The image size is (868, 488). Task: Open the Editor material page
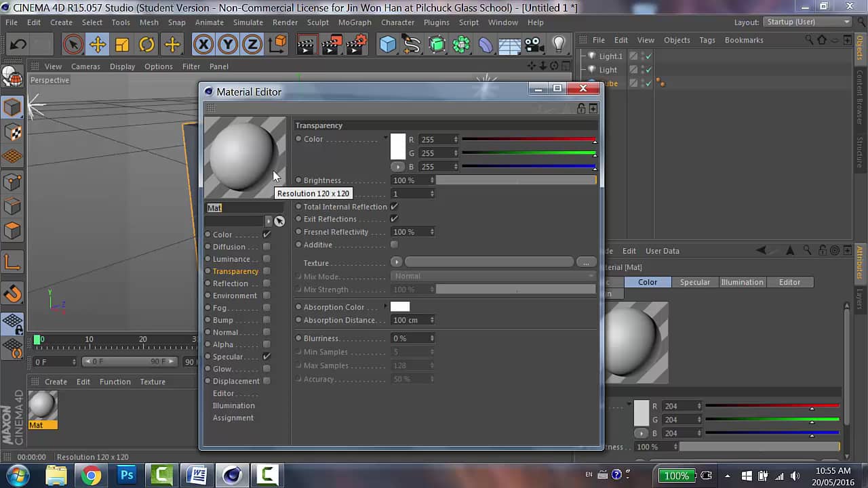pos(223,393)
